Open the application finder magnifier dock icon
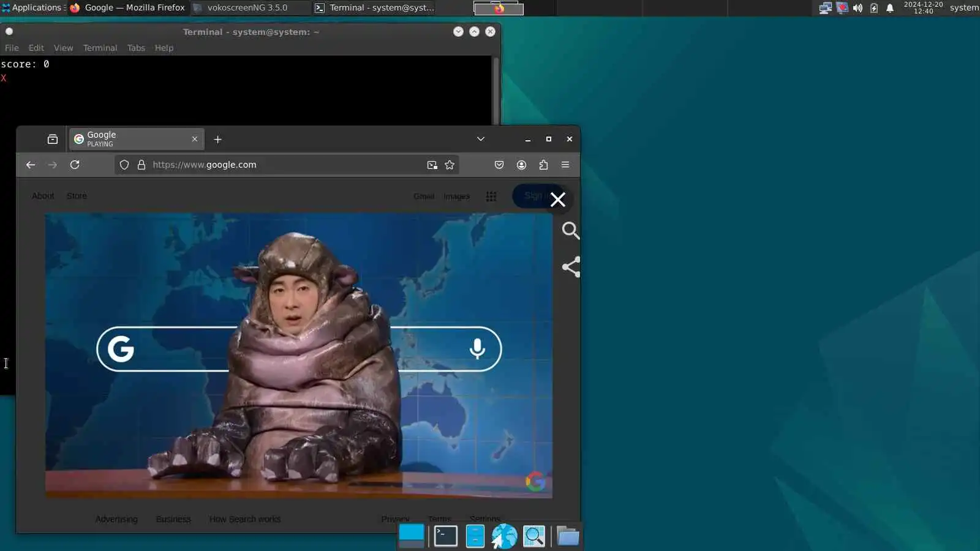 534,536
